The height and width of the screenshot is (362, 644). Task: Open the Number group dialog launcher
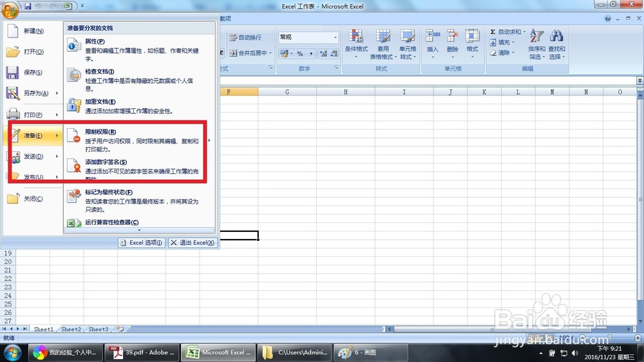pyautogui.click(x=336, y=68)
